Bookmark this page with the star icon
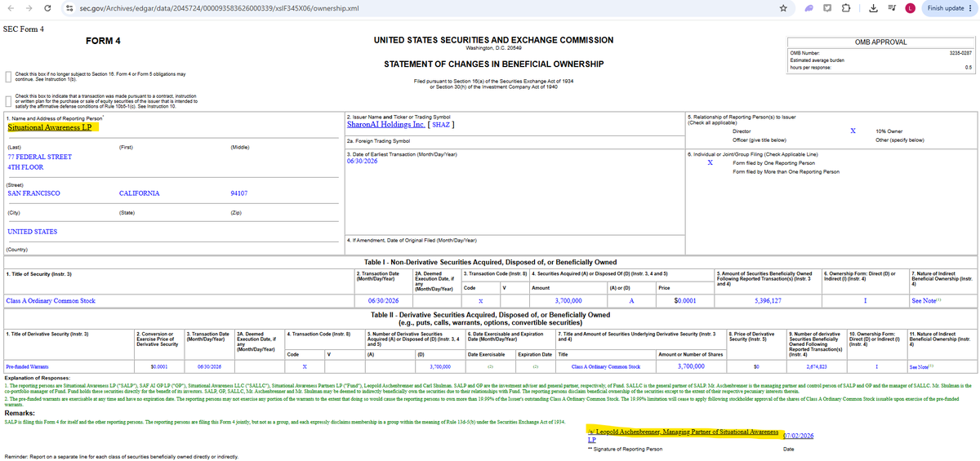The height and width of the screenshot is (461, 980). pos(782,8)
